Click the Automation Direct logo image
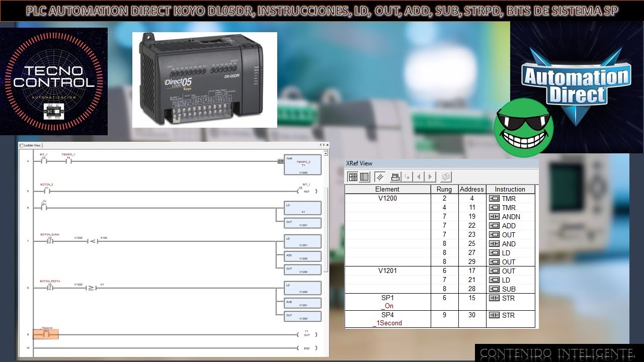This screenshot has height=362, width=644. coord(577,86)
